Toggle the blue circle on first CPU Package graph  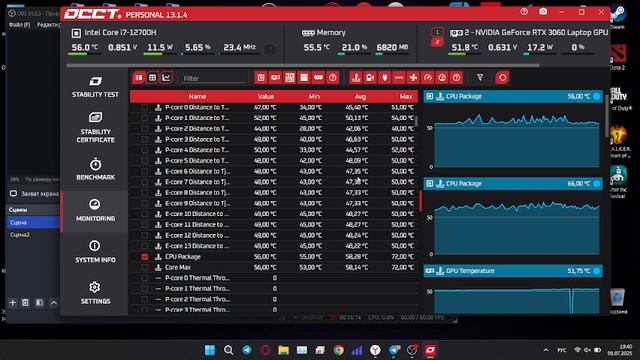pos(597,96)
